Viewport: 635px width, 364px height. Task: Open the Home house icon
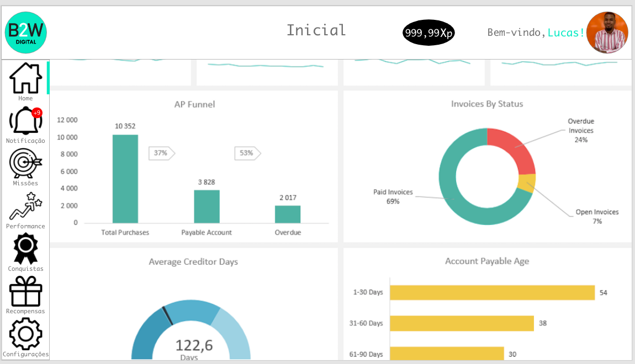pos(25,78)
